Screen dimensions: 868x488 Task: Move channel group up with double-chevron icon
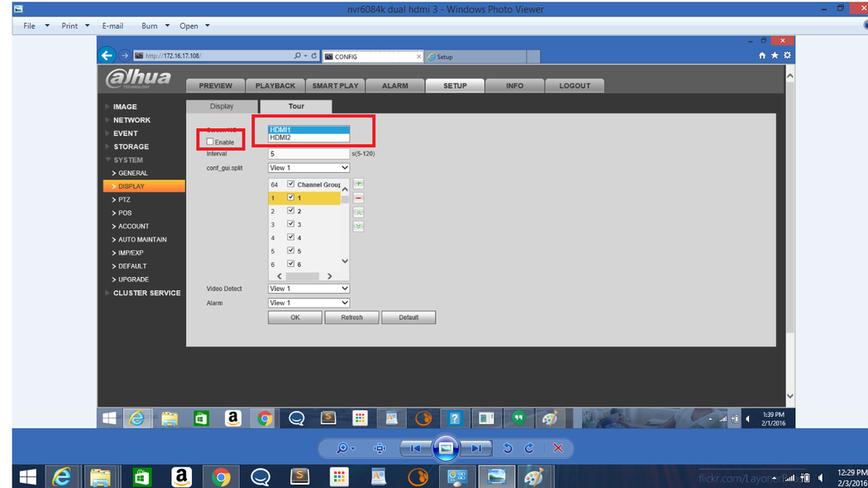pos(358,213)
